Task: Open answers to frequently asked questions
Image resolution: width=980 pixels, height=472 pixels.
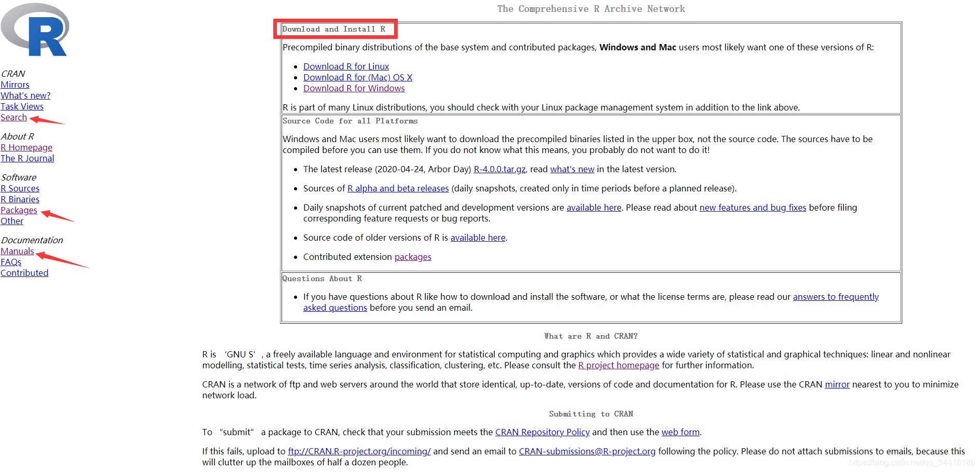Action: pyautogui.click(x=836, y=297)
